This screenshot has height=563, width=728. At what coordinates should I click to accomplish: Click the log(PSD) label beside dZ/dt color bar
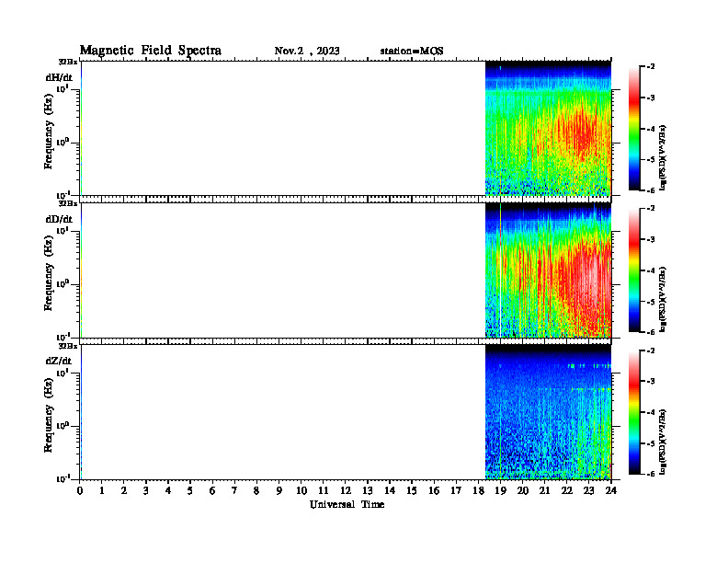[x=663, y=442]
